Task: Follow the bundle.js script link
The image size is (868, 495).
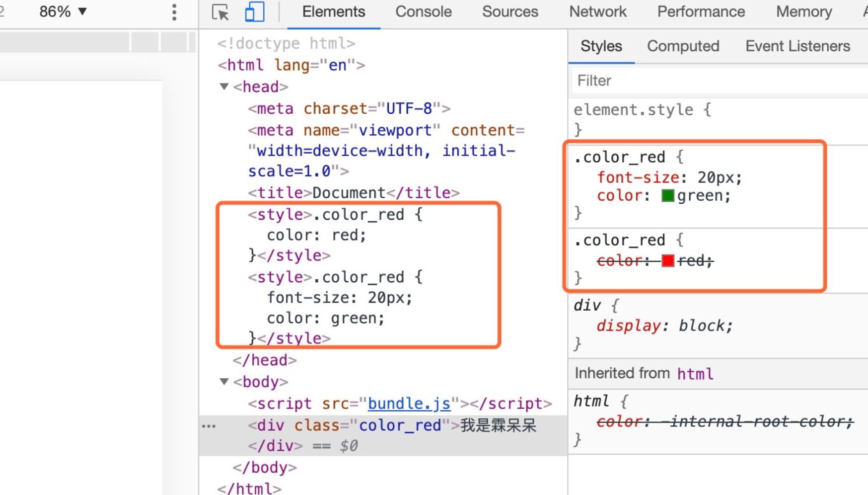Action: [x=409, y=404]
